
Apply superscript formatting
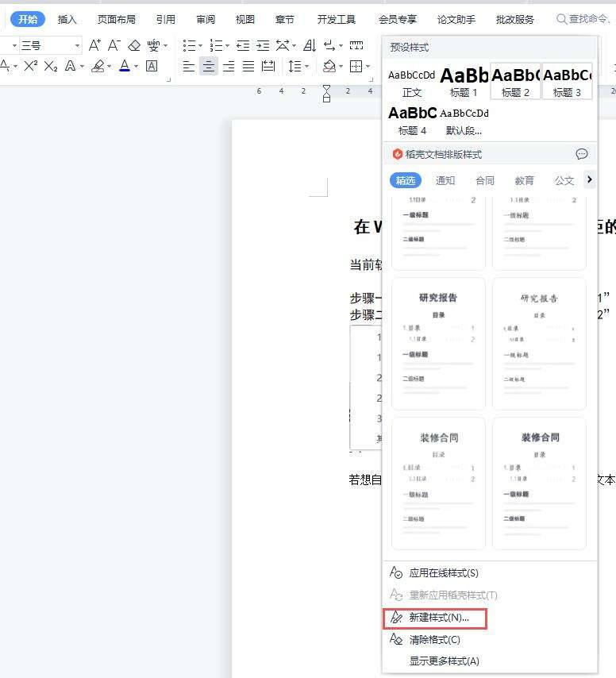(31, 66)
